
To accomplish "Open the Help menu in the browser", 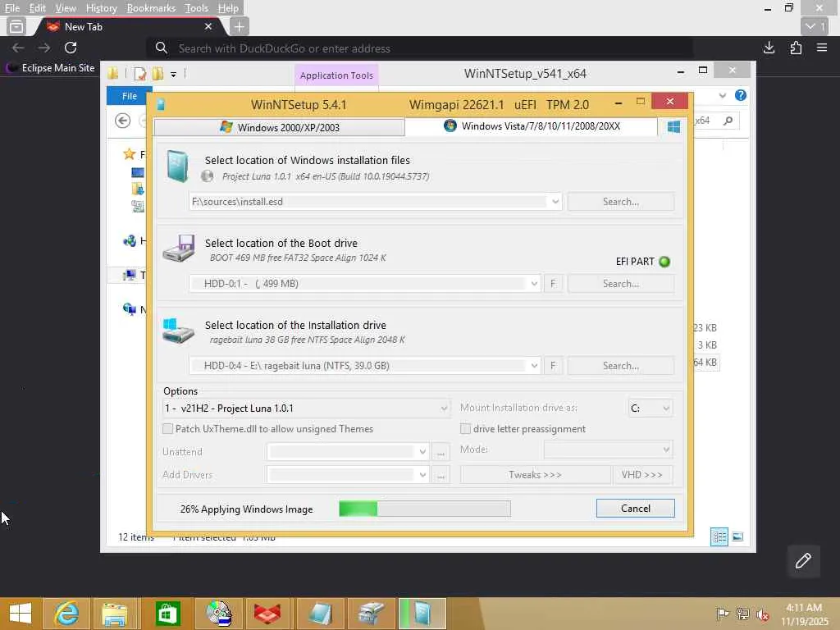I will (x=228, y=8).
